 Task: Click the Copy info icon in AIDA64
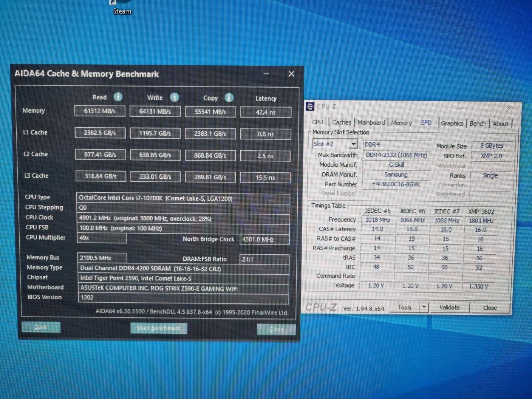point(229,98)
